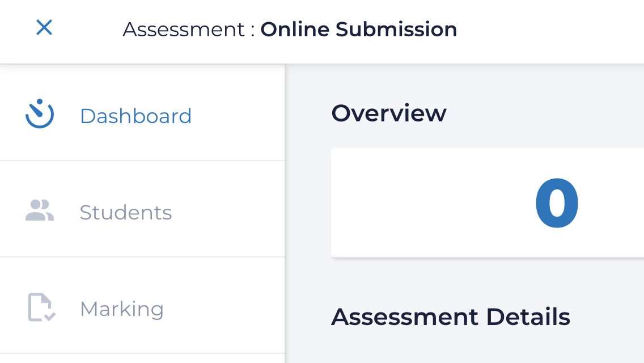Click the Assessment Details heading

(x=450, y=316)
